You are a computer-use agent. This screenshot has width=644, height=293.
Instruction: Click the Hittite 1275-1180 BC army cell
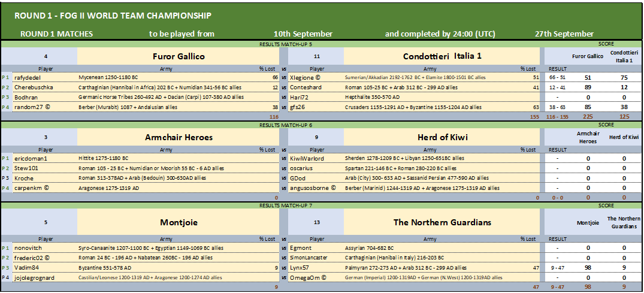tap(168, 158)
